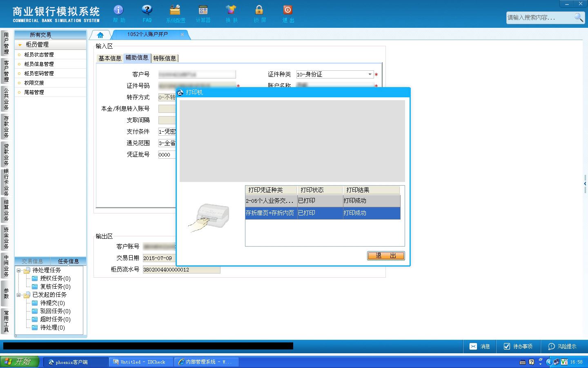Viewport: 588px width, 368px height.
Task: Click the Windows 开始 start button
Action: pyautogui.click(x=19, y=362)
